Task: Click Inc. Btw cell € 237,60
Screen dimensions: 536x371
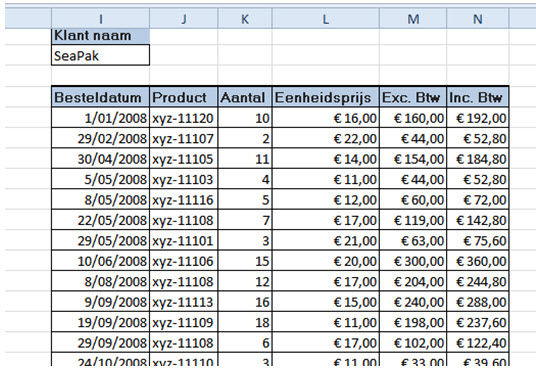Action: click(x=478, y=322)
